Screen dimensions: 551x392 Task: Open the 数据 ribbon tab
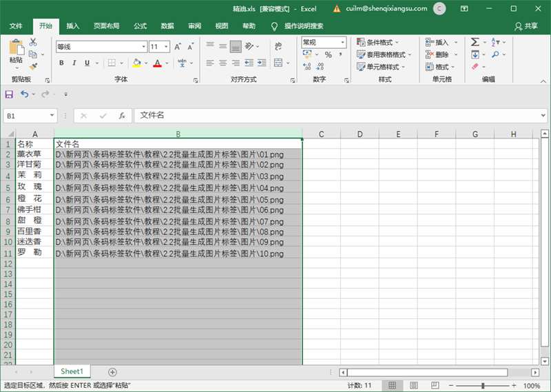pyautogui.click(x=167, y=26)
